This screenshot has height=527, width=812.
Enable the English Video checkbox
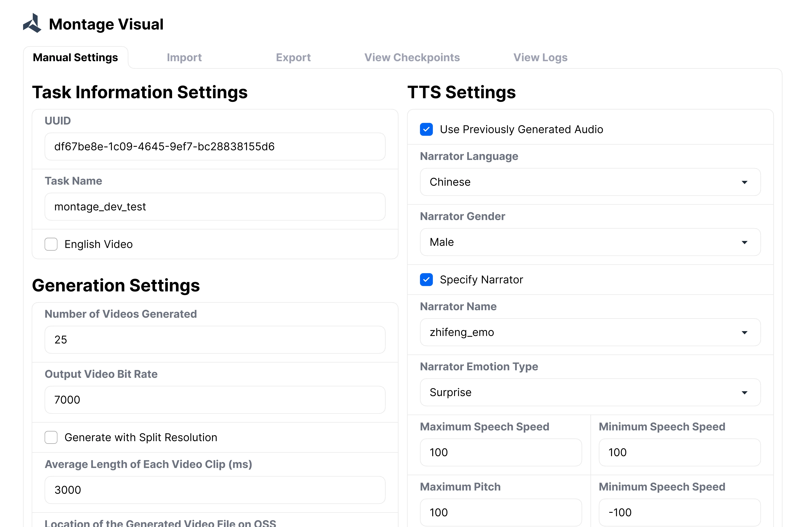pyautogui.click(x=51, y=244)
